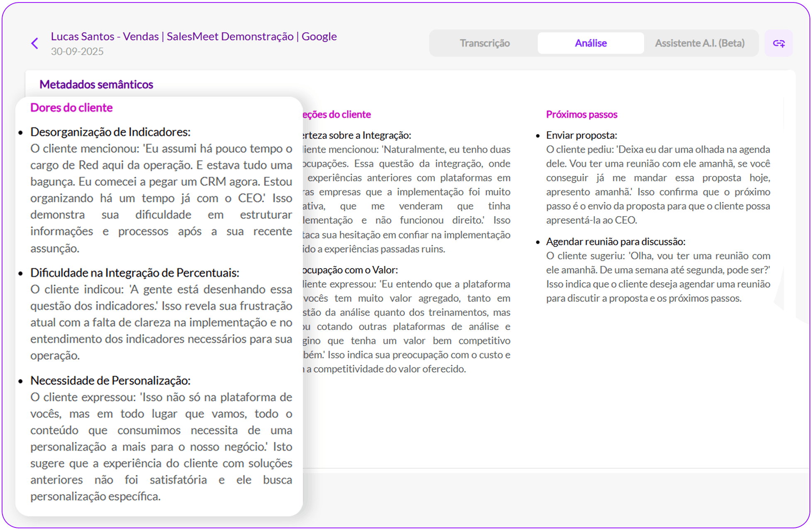Click the Necessidade de Personalização item

tap(110, 381)
